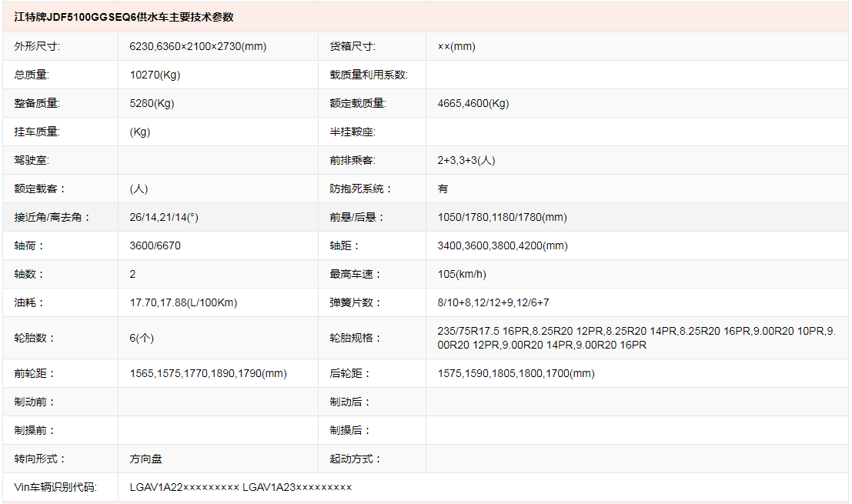Click the 驾驶室 label
This screenshot has width=852, height=504.
coord(32,160)
